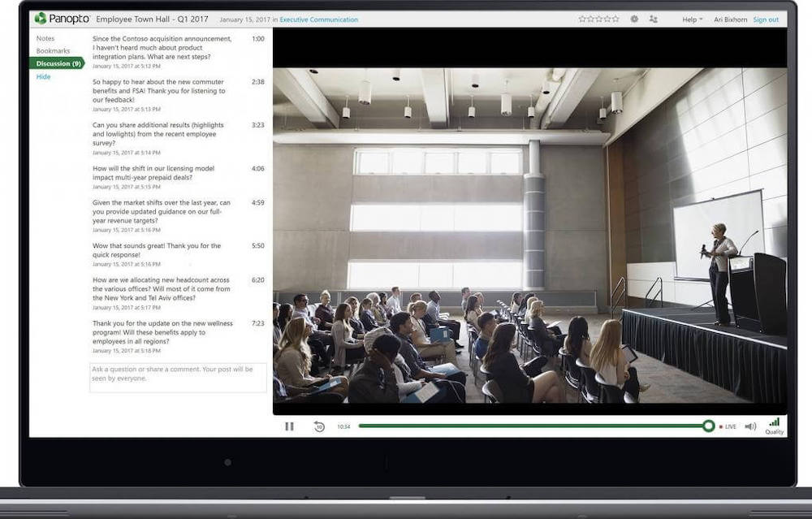Open the Quality signal bars setting
812x519 pixels.
[x=774, y=423]
